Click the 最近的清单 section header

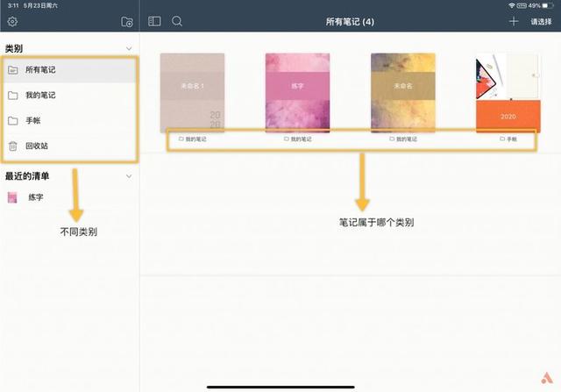[27, 176]
